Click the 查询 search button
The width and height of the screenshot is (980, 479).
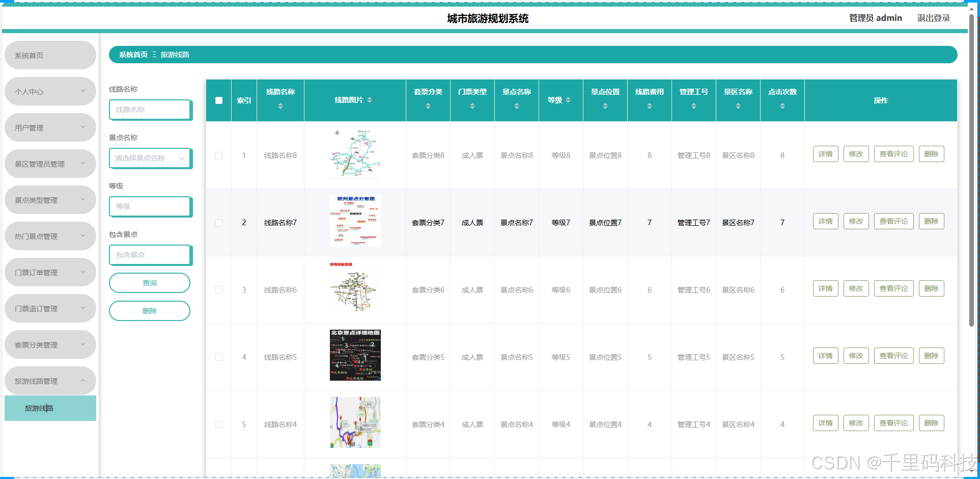click(150, 283)
